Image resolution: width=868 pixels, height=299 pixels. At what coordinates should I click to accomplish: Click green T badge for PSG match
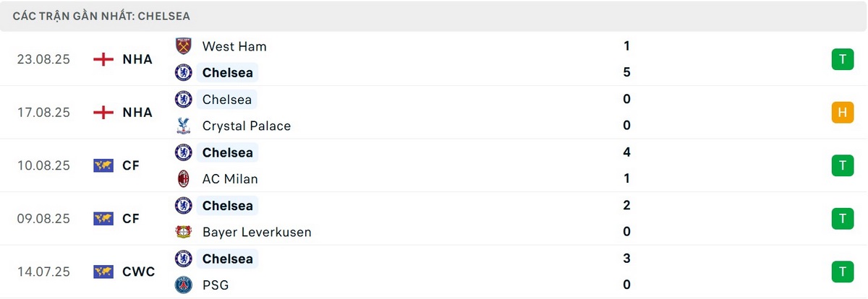(842, 272)
